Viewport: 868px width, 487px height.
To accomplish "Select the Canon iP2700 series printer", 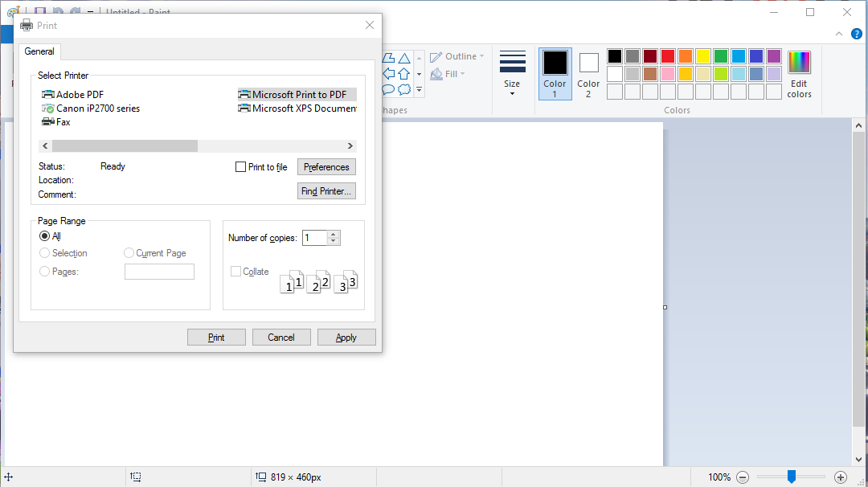I will (92, 108).
